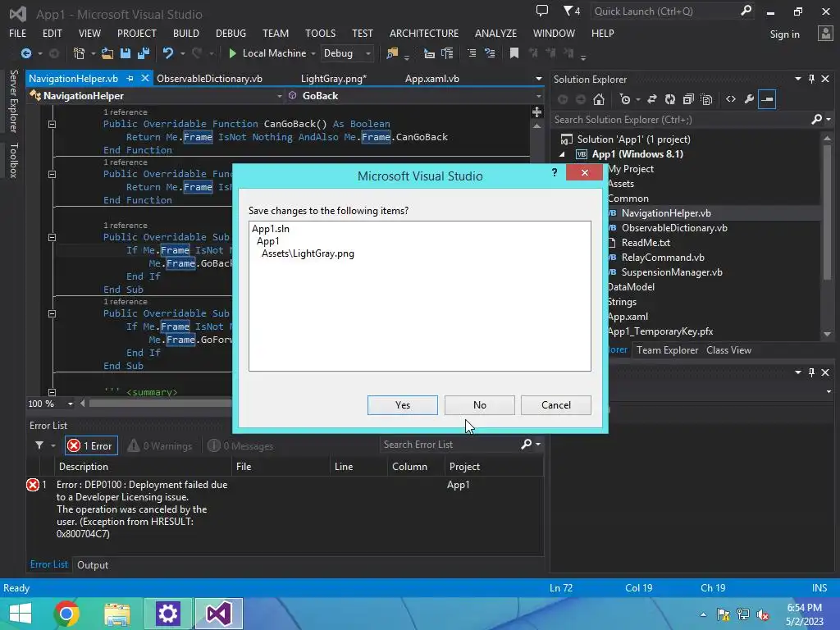Click the Uncomment Selected Lines icon
Image resolution: width=840 pixels, height=630 pixels.
tap(490, 53)
